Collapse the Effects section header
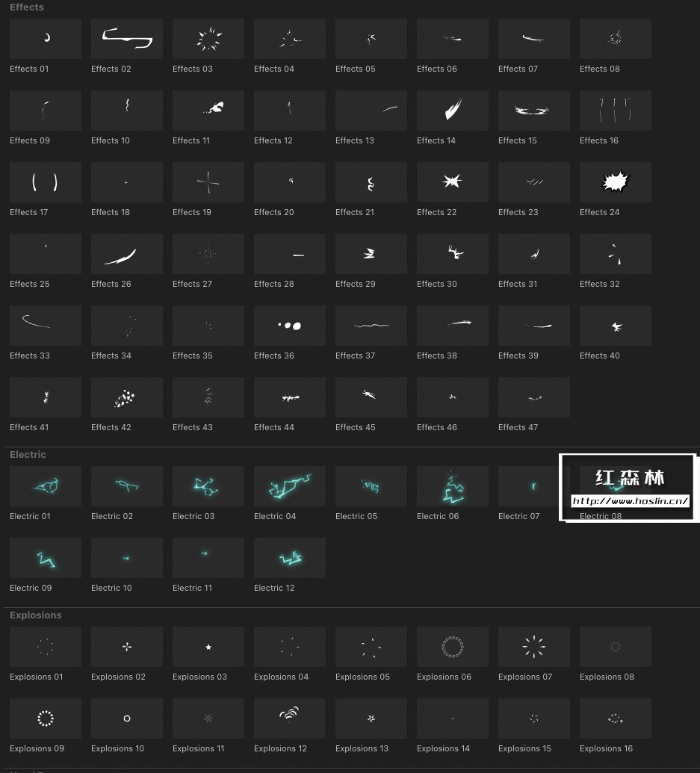Viewport: 700px width, 773px height. 27,7
